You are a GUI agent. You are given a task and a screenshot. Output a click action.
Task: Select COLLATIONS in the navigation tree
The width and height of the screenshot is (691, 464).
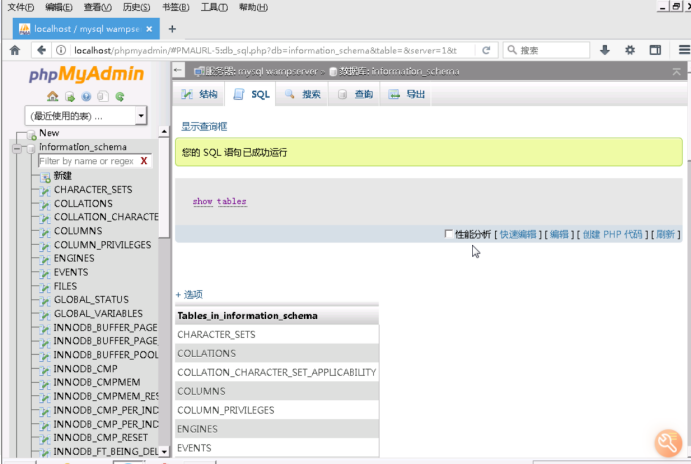83,204
